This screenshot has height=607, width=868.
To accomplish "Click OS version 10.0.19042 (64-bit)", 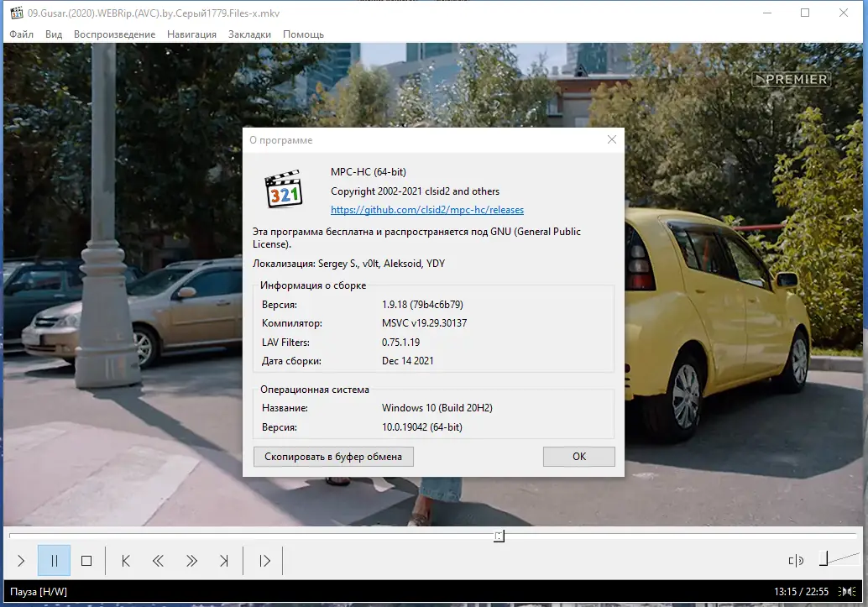I will coord(421,427).
